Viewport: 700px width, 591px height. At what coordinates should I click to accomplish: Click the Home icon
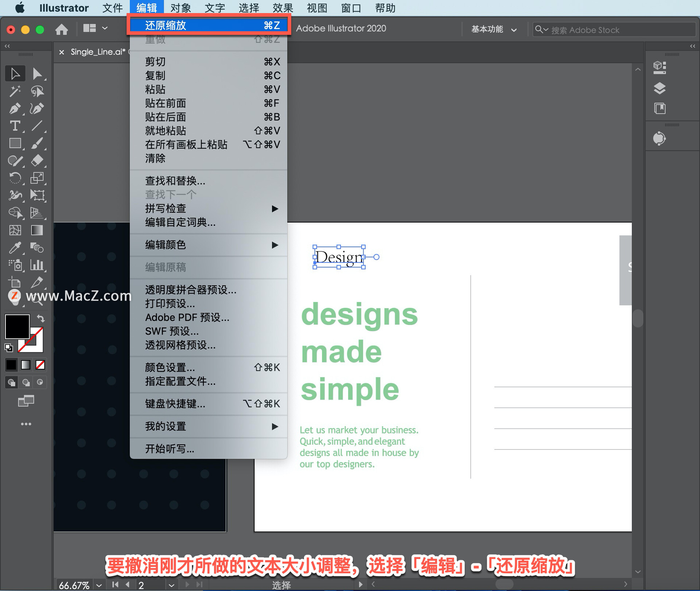point(62,29)
